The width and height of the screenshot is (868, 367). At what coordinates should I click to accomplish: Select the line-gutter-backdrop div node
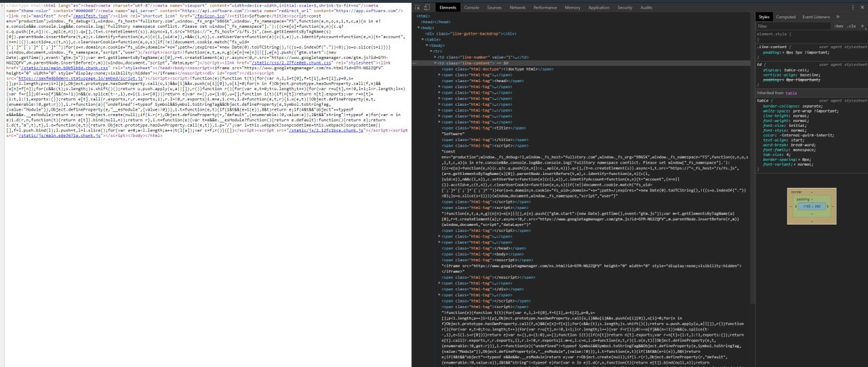471,33
